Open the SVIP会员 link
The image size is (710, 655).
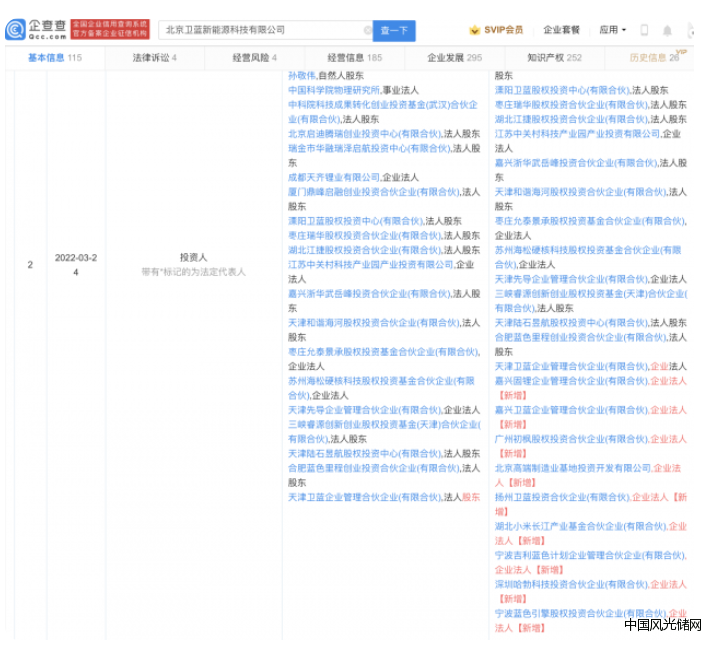(504, 30)
